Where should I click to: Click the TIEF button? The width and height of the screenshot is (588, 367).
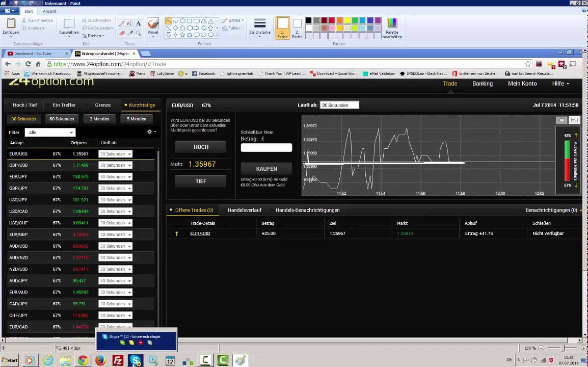201,181
